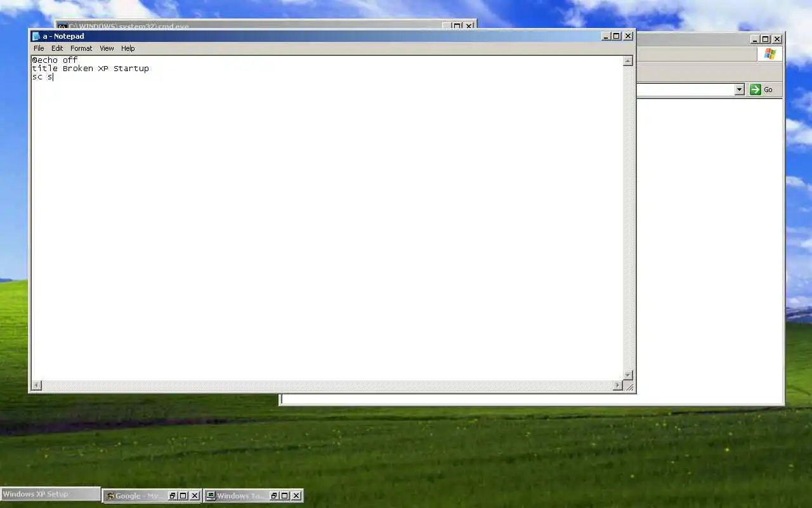Screen dimensions: 812x508
Task: Click the resize grip at Notepad's corner
Action: click(629, 386)
